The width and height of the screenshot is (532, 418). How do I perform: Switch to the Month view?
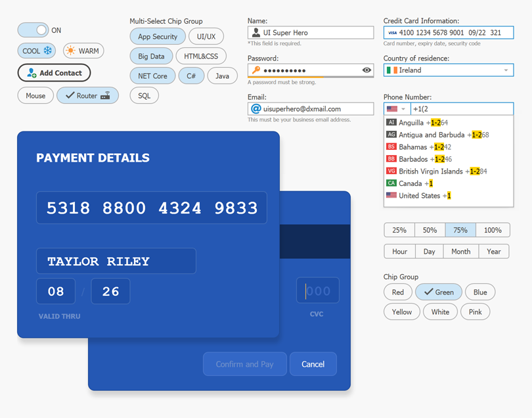click(460, 251)
